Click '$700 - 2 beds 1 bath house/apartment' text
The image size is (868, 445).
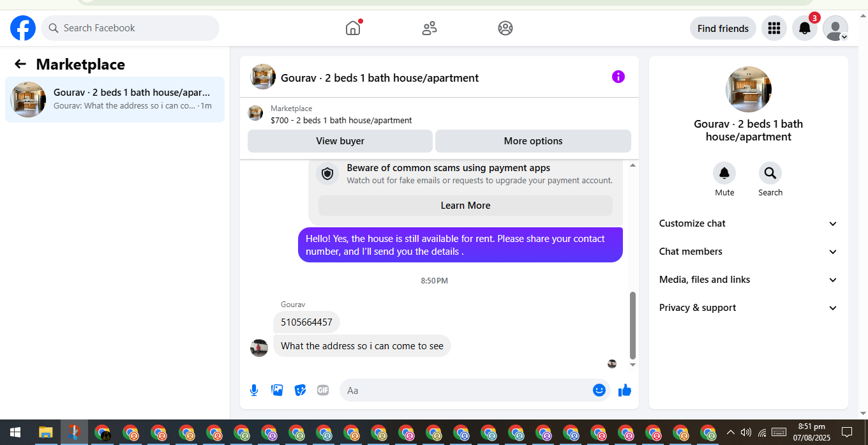(341, 120)
